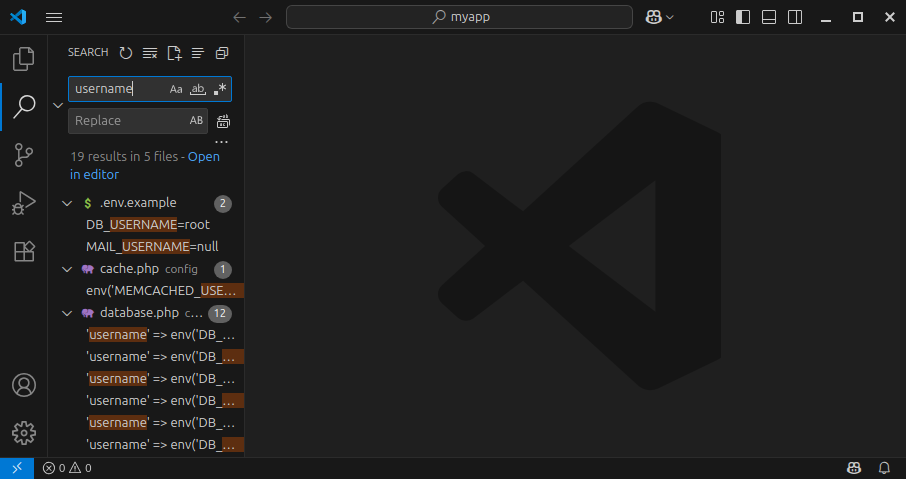Toggle the primary side bar

743,17
